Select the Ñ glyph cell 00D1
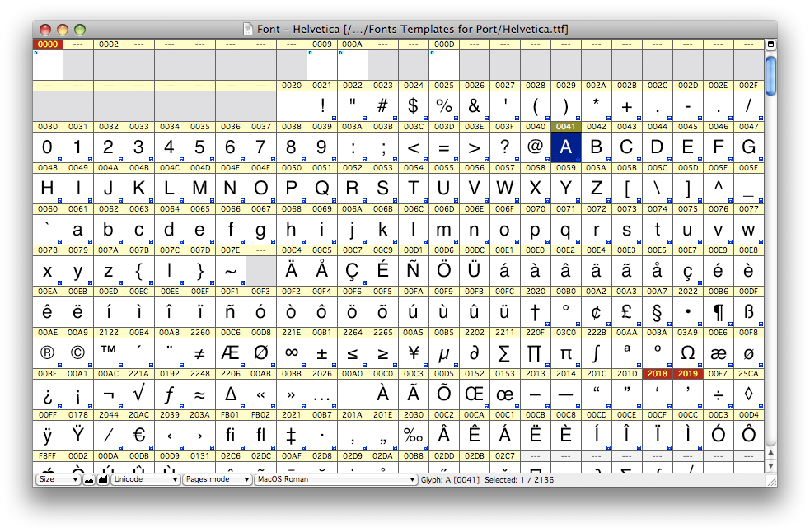The image size is (810, 532). [414, 271]
